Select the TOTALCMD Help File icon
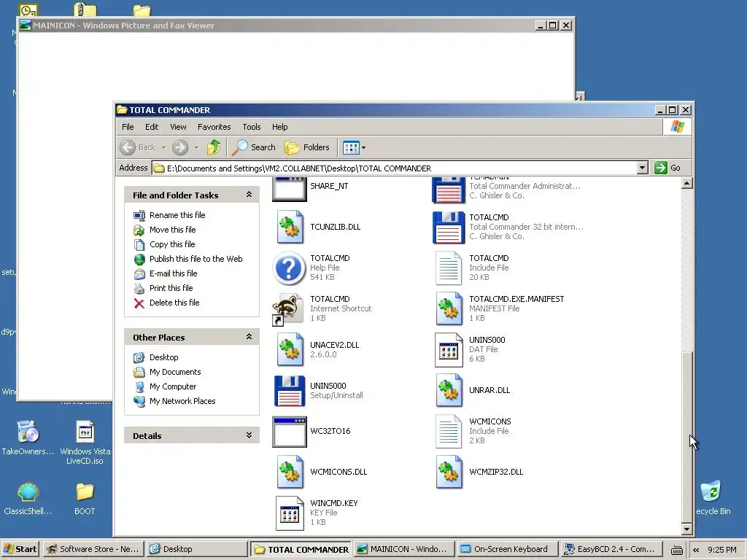 coord(289,268)
